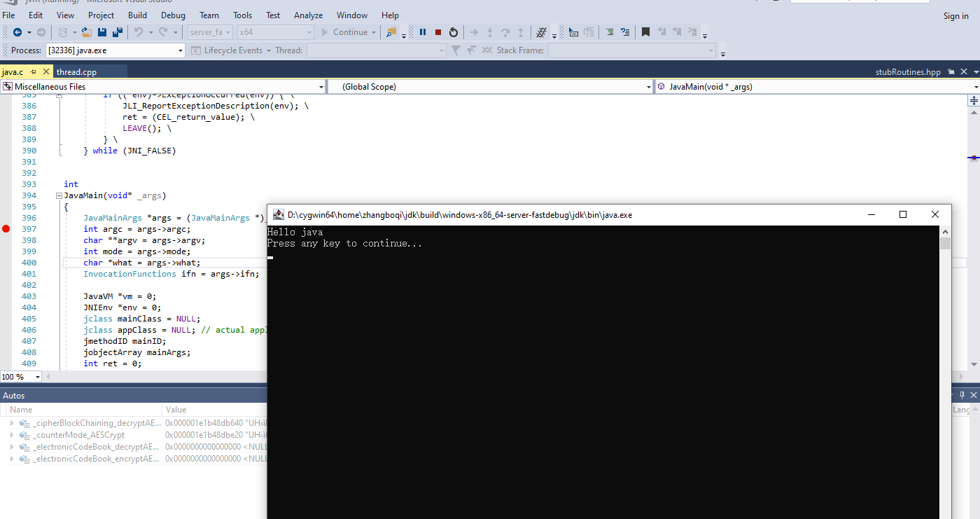This screenshot has height=519, width=980.
Task: Expand the Continue button dropdown arrow
Action: (374, 32)
